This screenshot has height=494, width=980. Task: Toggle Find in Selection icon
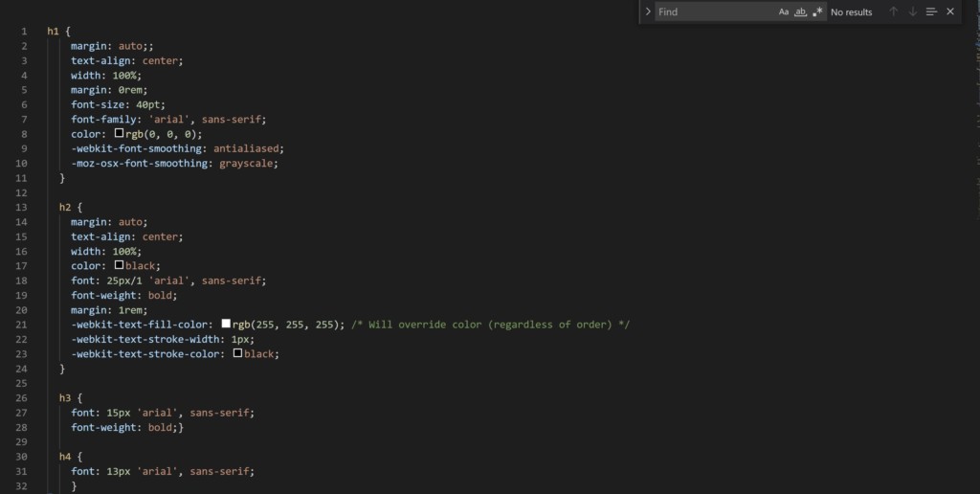[931, 11]
